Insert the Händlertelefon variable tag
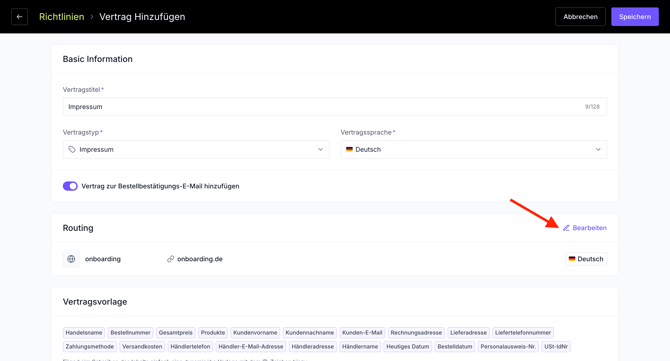 pos(190,346)
